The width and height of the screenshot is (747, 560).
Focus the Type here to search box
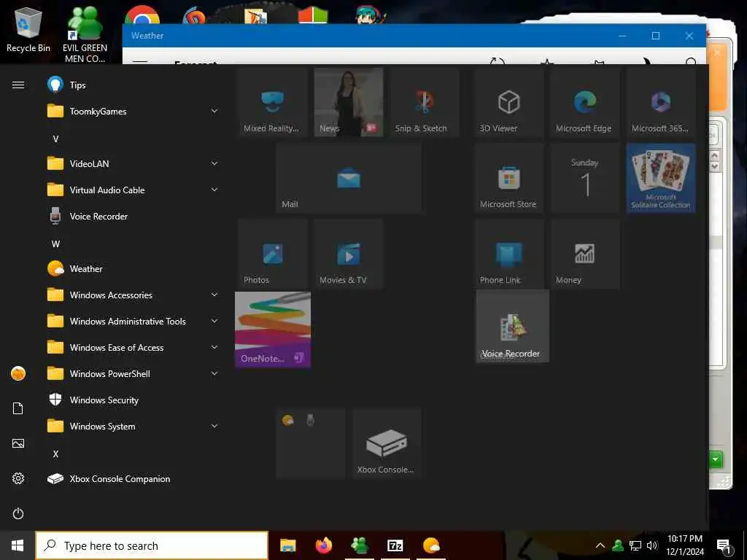click(152, 545)
